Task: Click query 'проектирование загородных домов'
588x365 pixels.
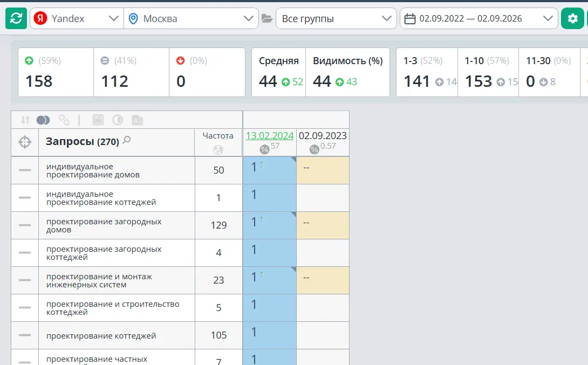Action: (104, 225)
